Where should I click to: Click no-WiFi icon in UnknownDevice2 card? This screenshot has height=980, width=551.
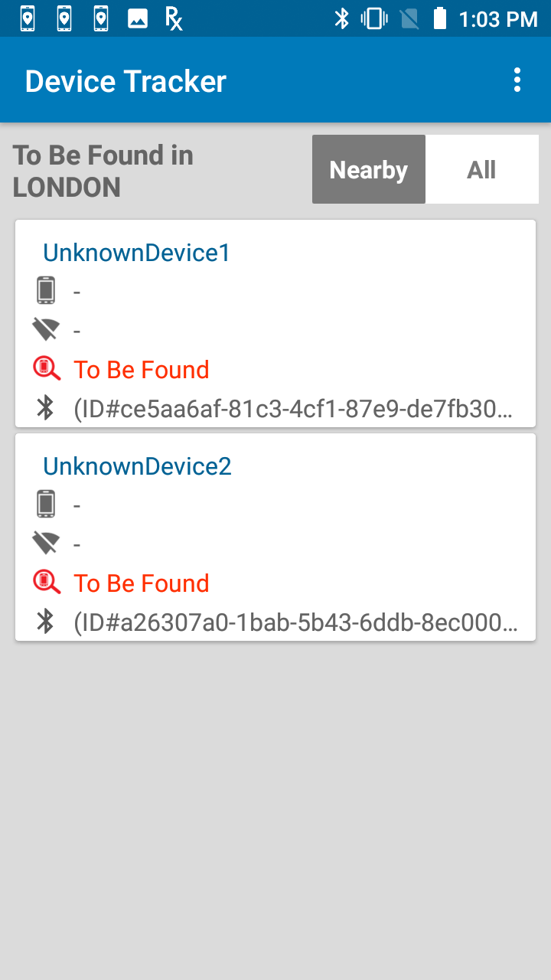pos(46,544)
